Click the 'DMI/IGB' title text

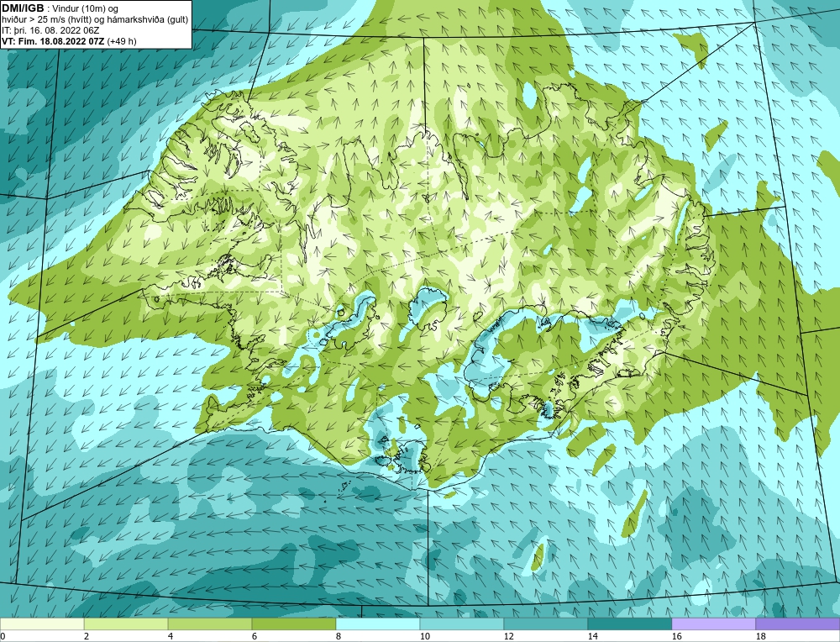(x=23, y=8)
